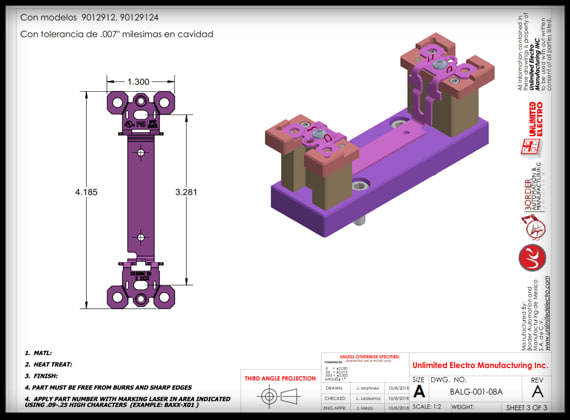
Task: Click 'Unlimited Electro Manufacturing Inc.' title
Action: pyautogui.click(x=480, y=365)
